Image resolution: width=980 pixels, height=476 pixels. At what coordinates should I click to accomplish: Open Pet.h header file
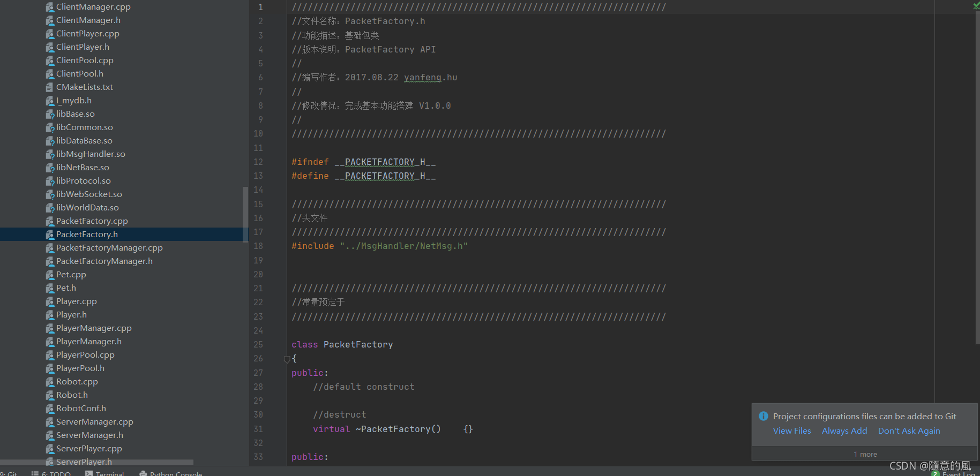click(66, 288)
